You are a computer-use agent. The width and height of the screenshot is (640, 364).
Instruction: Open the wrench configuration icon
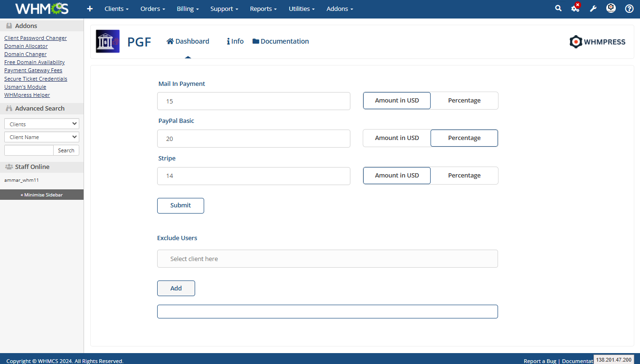(593, 9)
